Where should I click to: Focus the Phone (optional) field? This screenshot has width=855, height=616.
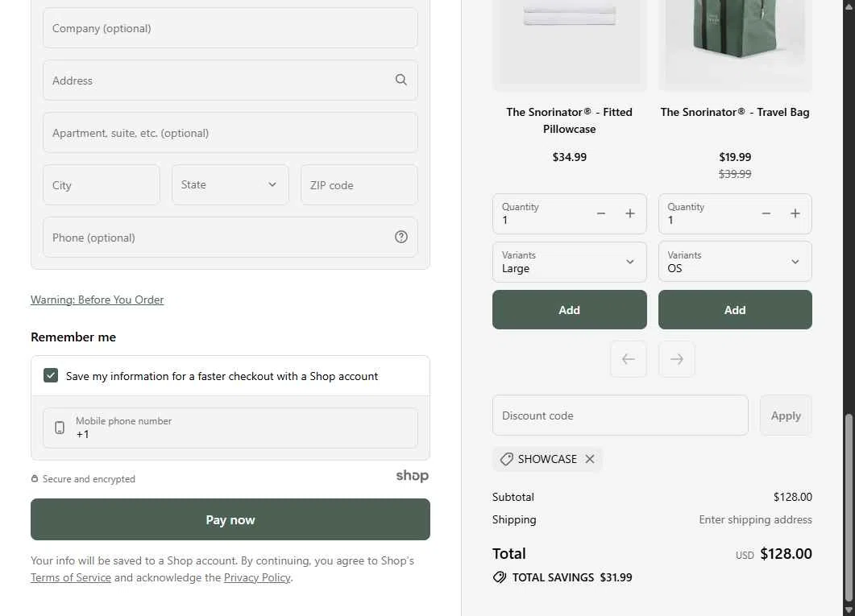point(230,238)
